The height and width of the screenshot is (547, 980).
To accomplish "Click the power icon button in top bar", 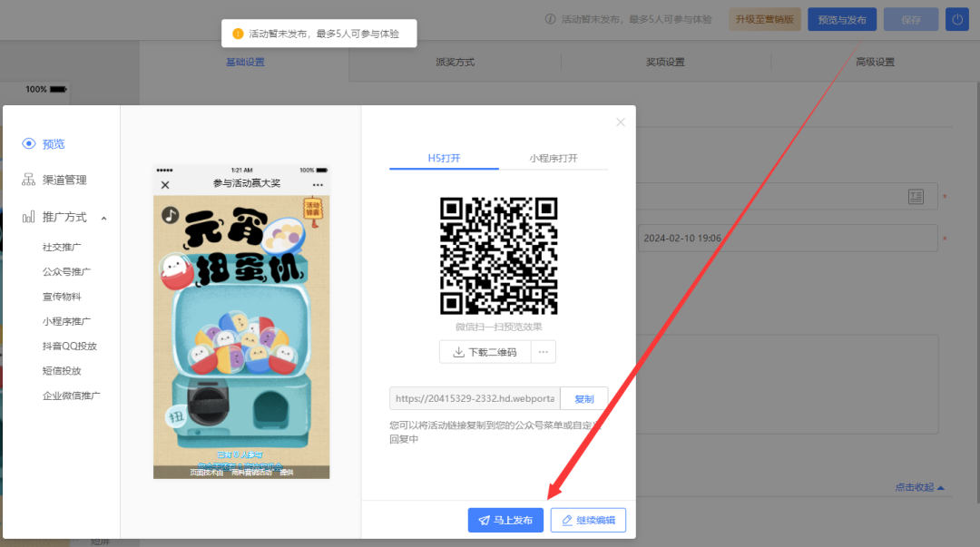I will (x=956, y=19).
